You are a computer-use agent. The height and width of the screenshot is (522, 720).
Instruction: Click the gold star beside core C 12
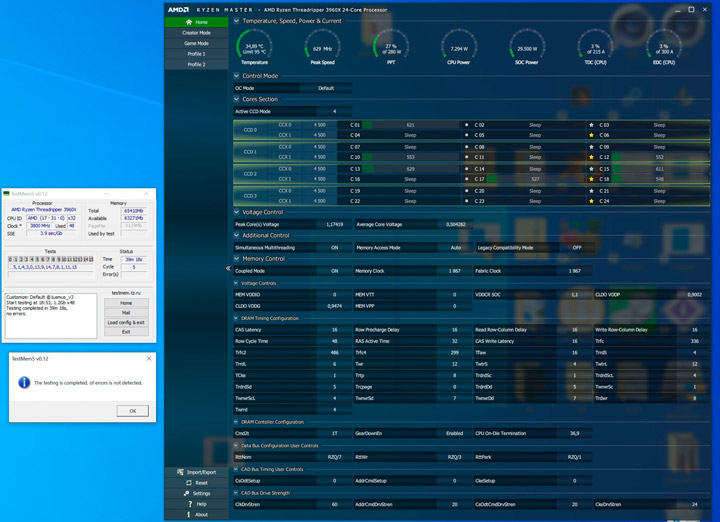pos(591,157)
